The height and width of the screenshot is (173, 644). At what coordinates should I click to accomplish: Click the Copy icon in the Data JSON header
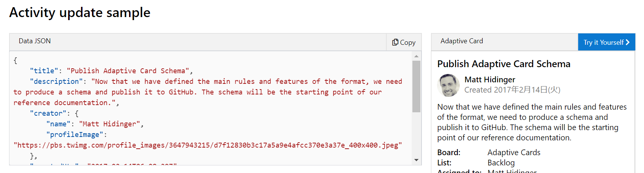tap(395, 42)
